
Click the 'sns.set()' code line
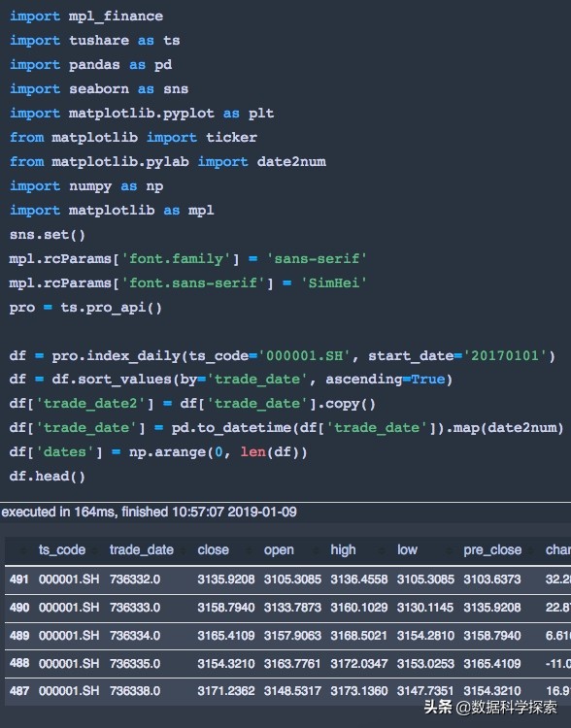pyautogui.click(x=48, y=235)
